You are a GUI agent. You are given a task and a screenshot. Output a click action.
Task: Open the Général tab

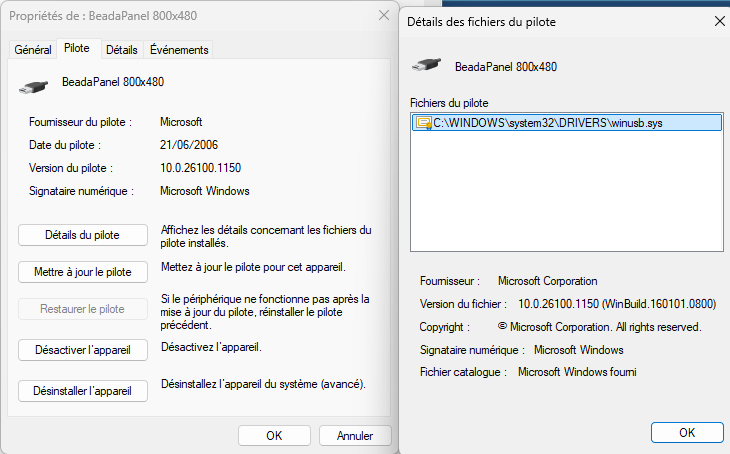[33, 50]
